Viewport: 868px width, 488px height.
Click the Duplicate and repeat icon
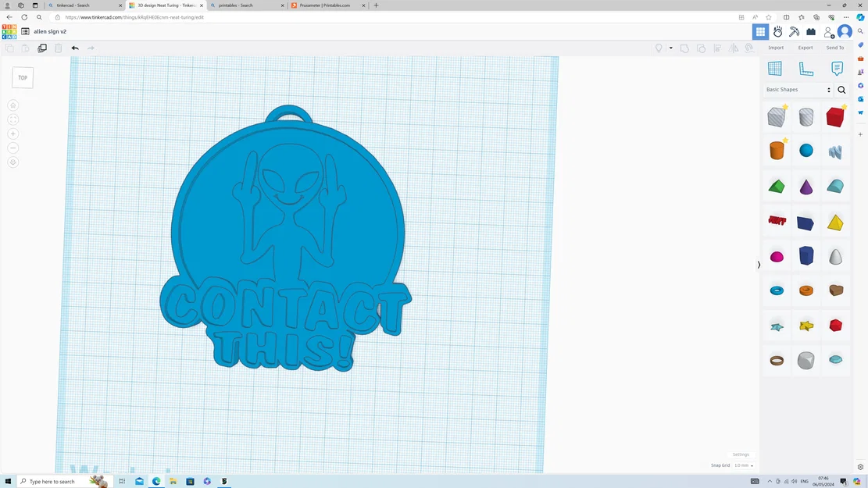coord(42,48)
